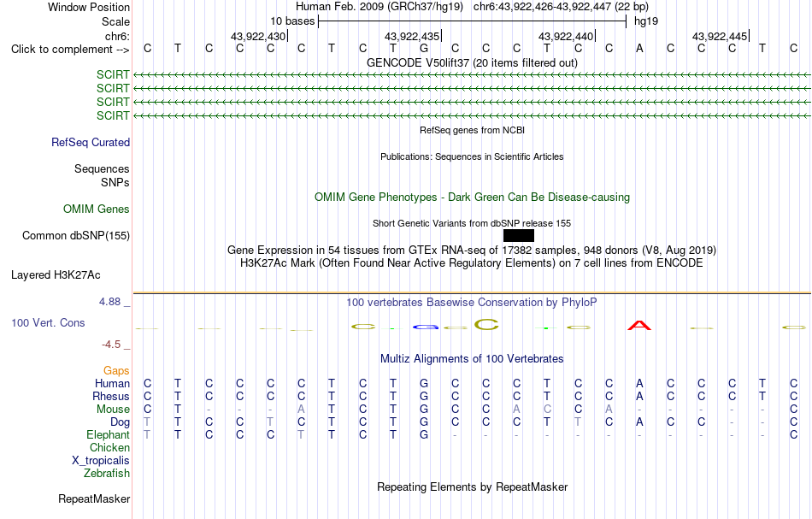812x519 pixels.
Task: Select the Dog species label
Action: point(121,422)
